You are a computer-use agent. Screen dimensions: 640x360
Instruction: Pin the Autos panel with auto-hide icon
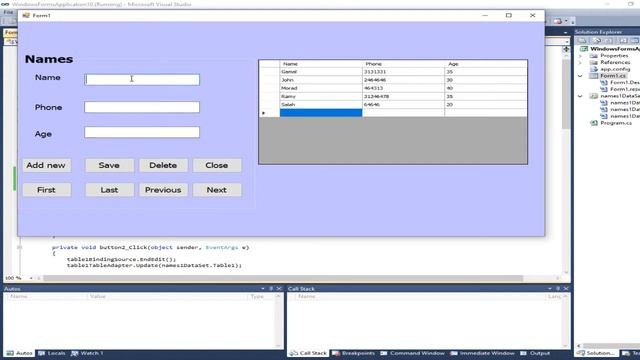tap(271, 289)
